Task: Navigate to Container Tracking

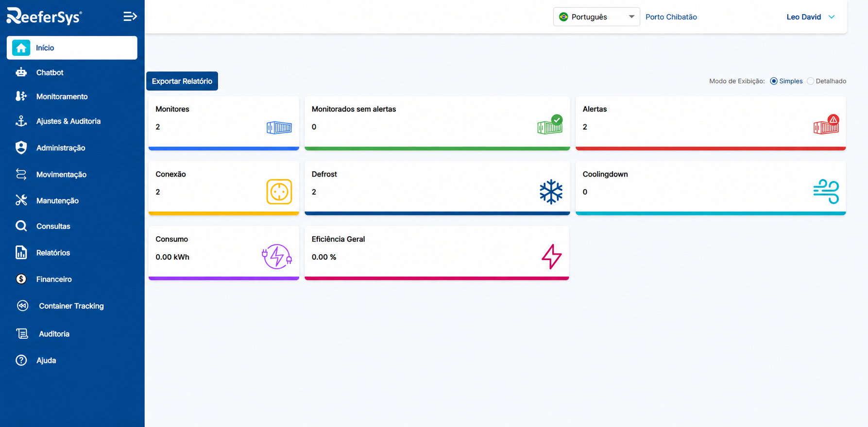Action: (x=72, y=306)
